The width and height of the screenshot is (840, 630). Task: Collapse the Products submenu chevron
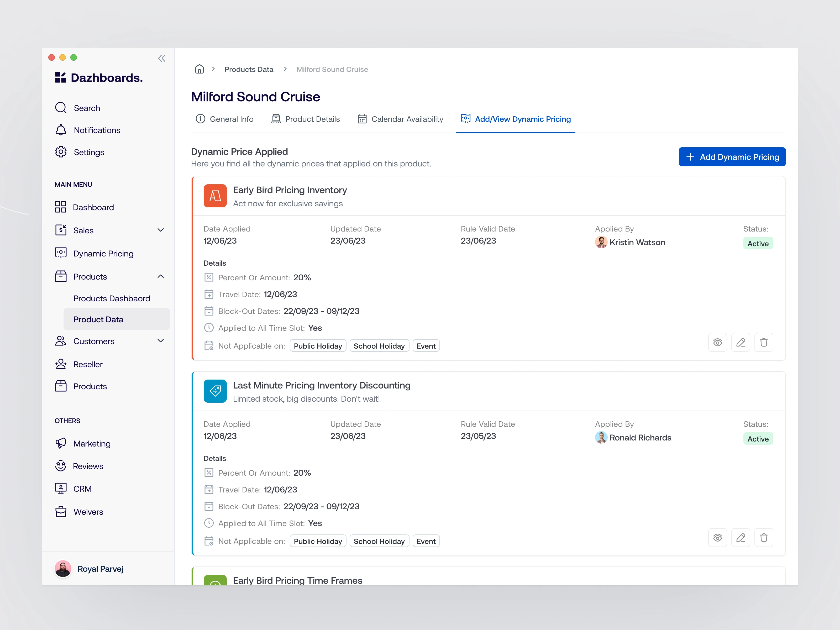161,276
